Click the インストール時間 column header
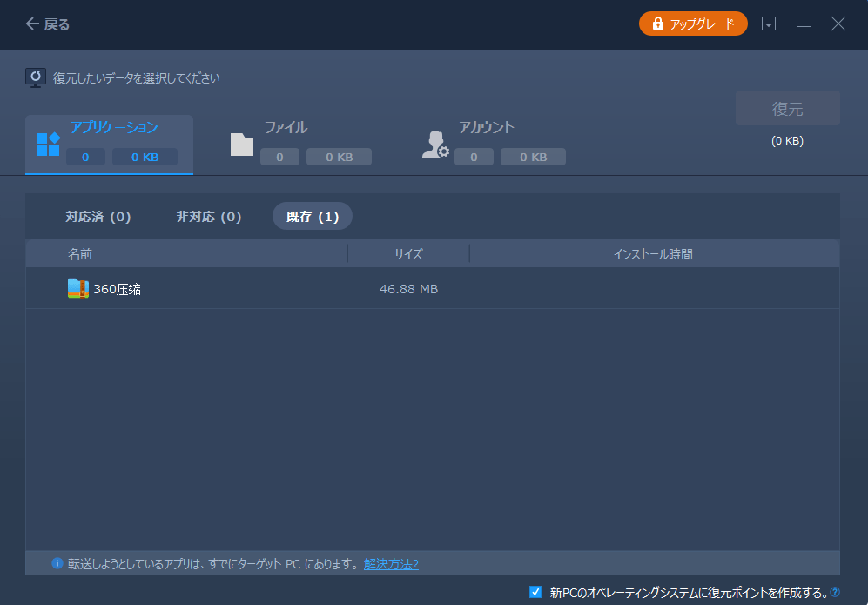This screenshot has height=605, width=868. [653, 254]
